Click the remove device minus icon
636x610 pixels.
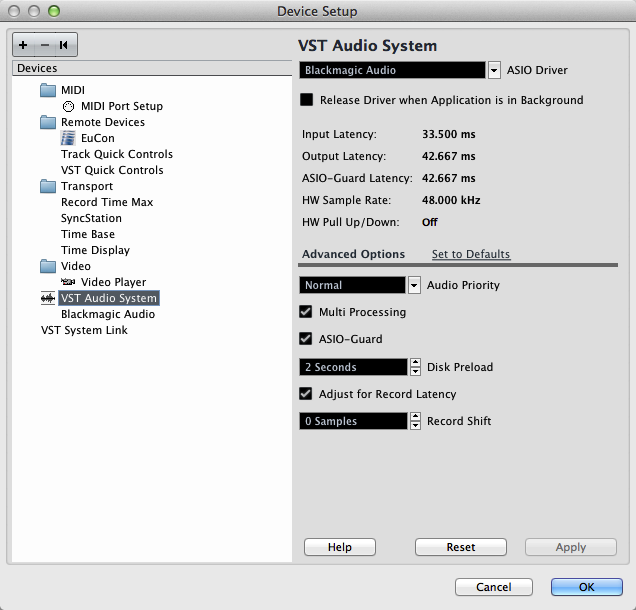[x=44, y=45]
